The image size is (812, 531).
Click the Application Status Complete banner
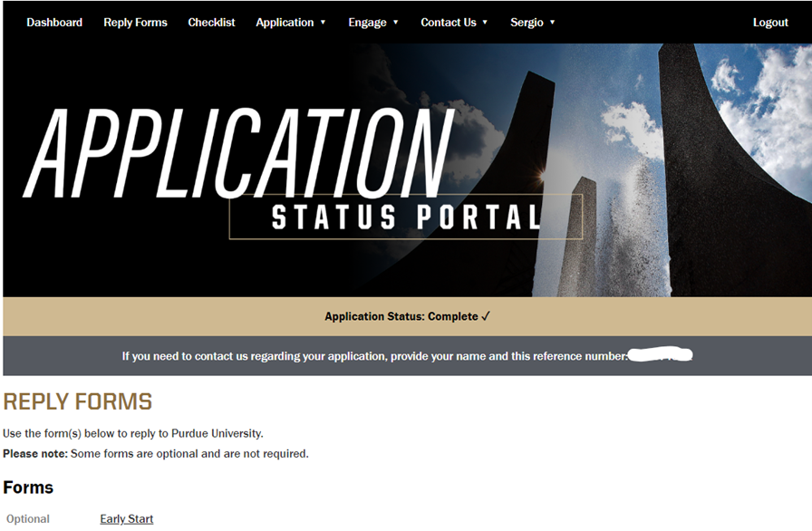[x=406, y=316]
